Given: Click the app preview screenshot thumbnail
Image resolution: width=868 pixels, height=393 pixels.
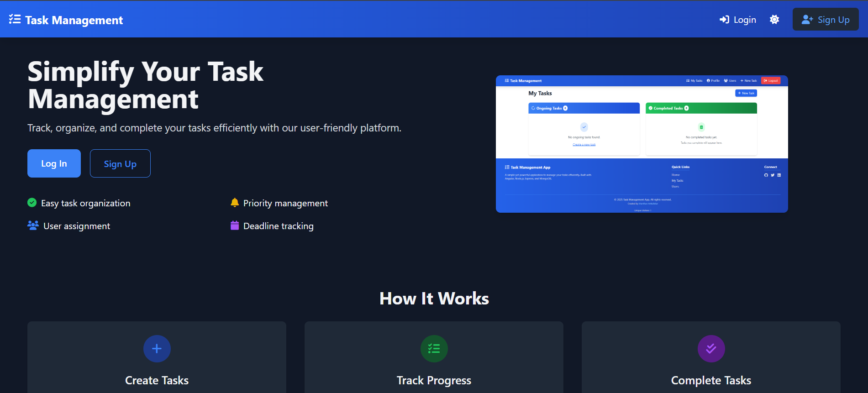Looking at the screenshot, I should [642, 144].
